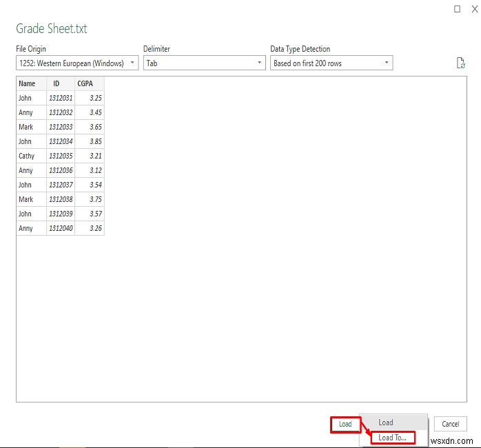Image resolution: width=481 pixels, height=448 pixels.
Task: Choose Load from the dropdown menu
Action: (x=393, y=422)
